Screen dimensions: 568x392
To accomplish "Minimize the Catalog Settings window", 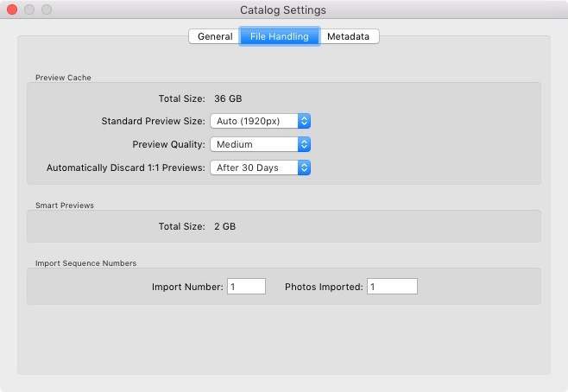I will click(x=29, y=10).
